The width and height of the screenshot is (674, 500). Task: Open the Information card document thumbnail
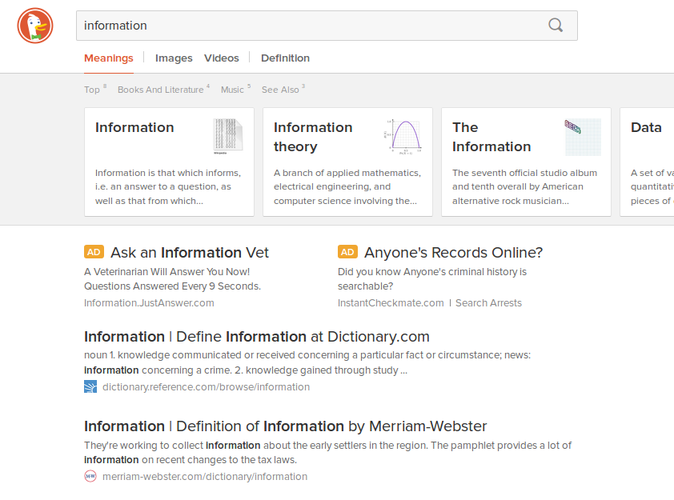pos(228,136)
